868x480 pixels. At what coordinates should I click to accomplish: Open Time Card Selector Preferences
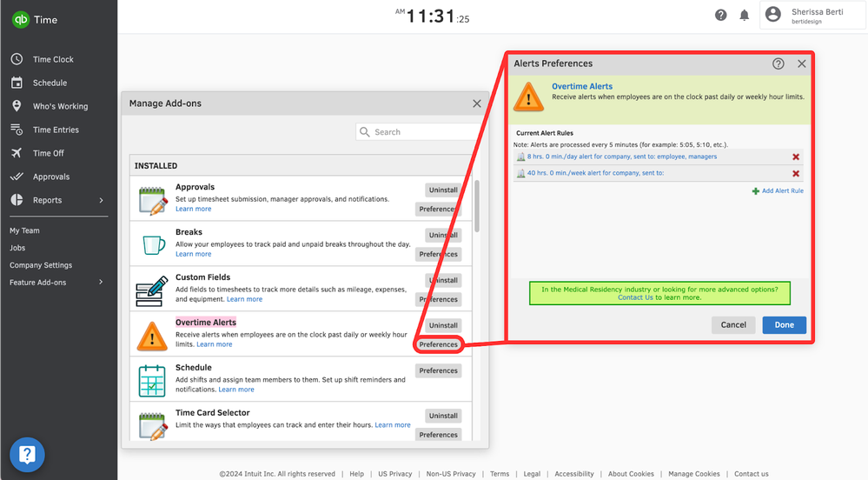coord(438,435)
